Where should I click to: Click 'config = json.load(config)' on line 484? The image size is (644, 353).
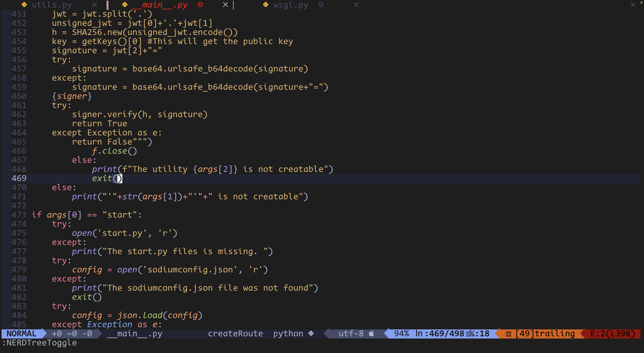137,315
